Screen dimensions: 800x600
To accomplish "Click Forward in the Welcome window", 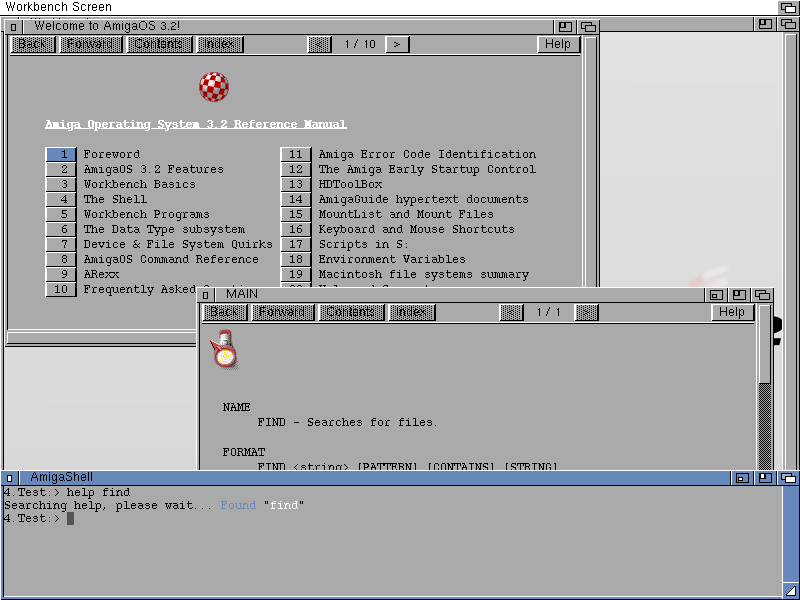I will (91, 44).
